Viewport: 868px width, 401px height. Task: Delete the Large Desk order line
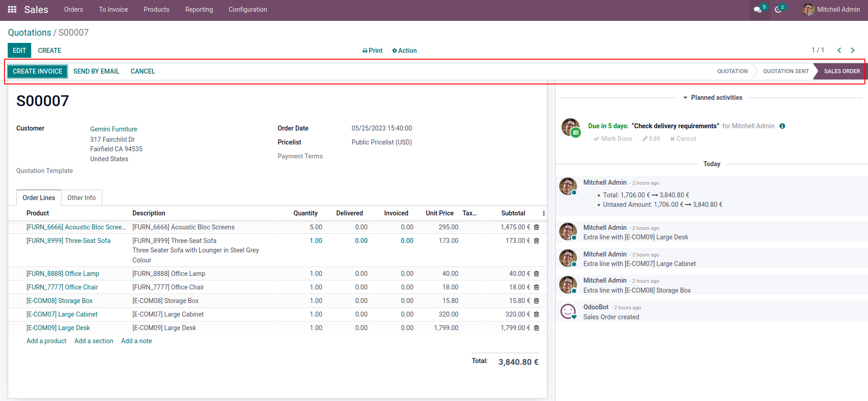(x=537, y=328)
